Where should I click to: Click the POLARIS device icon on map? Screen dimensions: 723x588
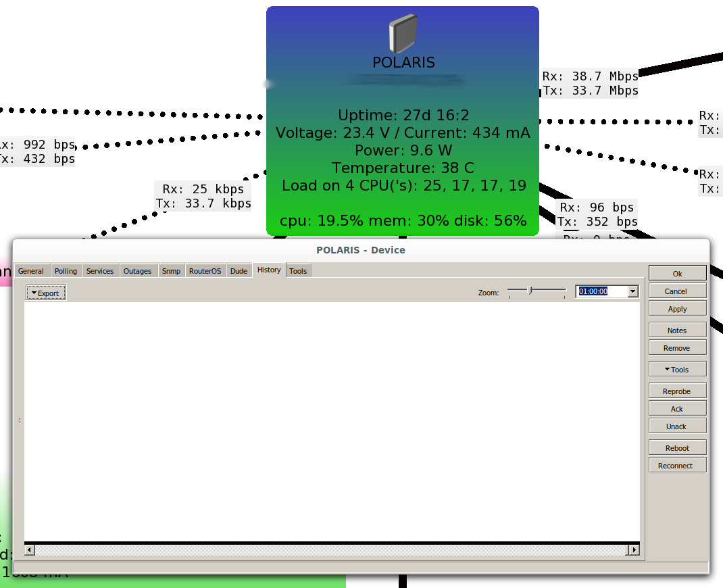coord(403,32)
